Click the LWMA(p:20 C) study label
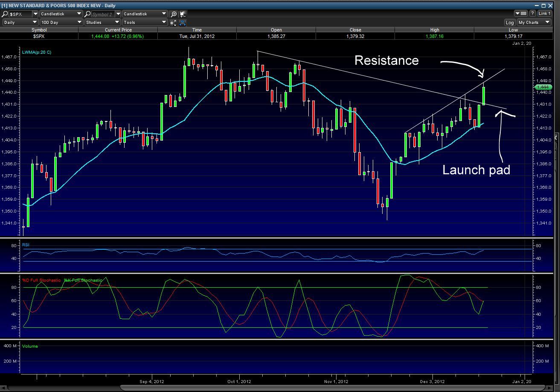The height and width of the screenshot is (392, 560). 37,52
